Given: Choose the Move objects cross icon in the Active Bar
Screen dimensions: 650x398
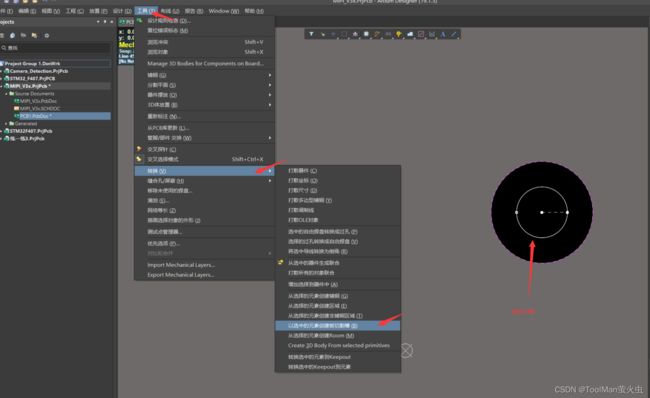Looking at the screenshot, I should pyautogui.click(x=333, y=34).
